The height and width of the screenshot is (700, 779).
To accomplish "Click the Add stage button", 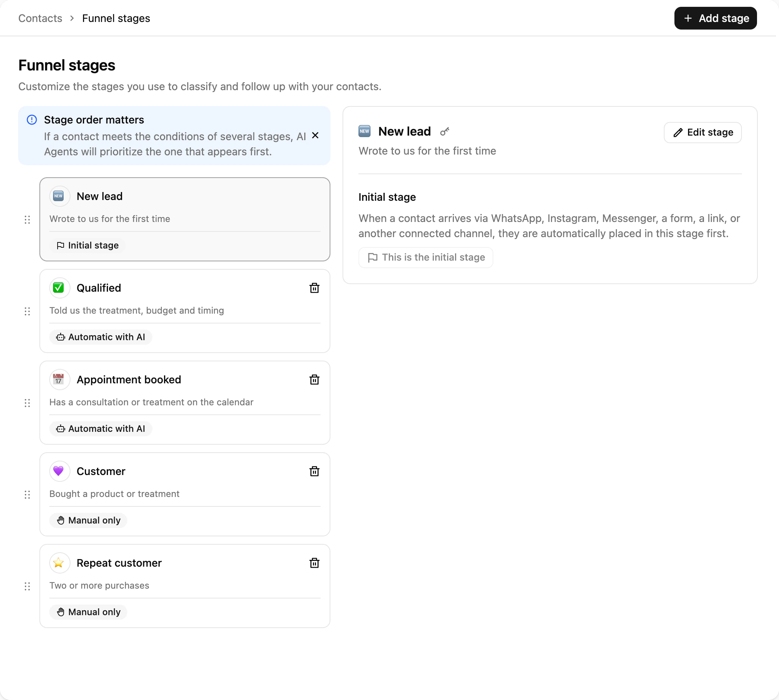I will 715,18.
